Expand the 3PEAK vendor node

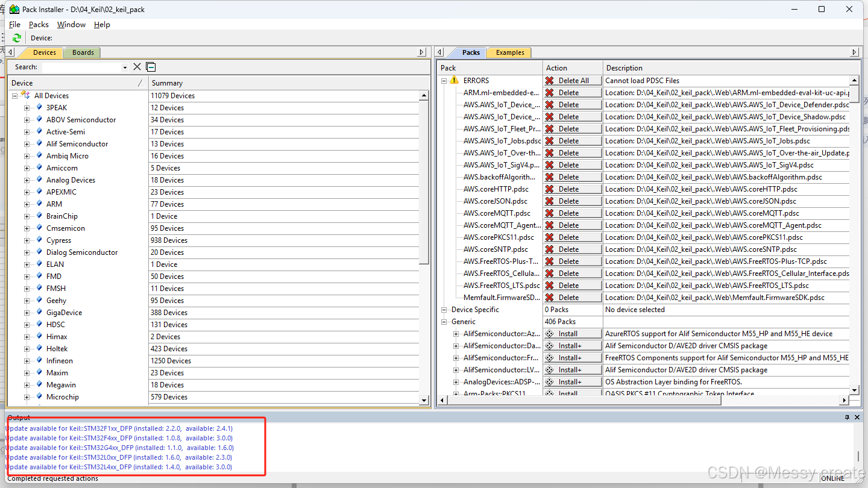(27, 108)
